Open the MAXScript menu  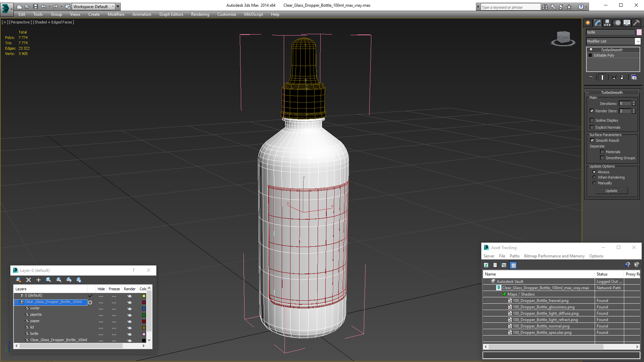[x=253, y=14]
